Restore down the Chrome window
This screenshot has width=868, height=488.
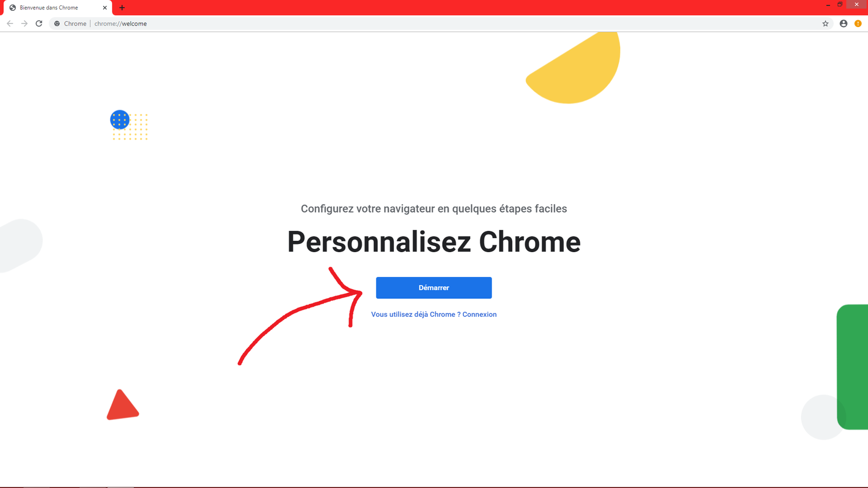(x=840, y=5)
